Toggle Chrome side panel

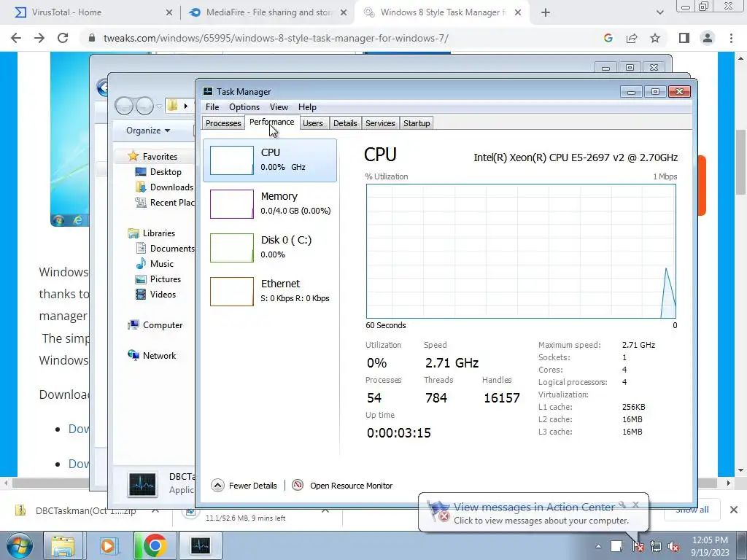click(684, 38)
